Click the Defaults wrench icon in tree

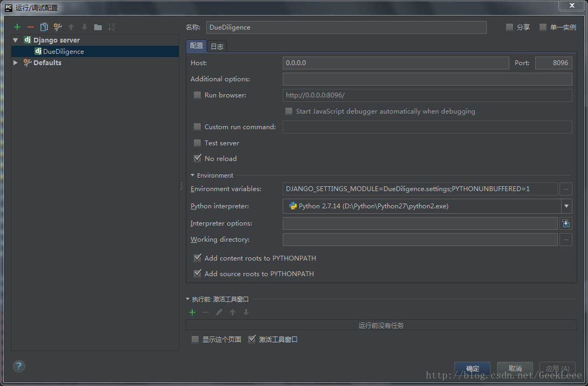coord(27,62)
